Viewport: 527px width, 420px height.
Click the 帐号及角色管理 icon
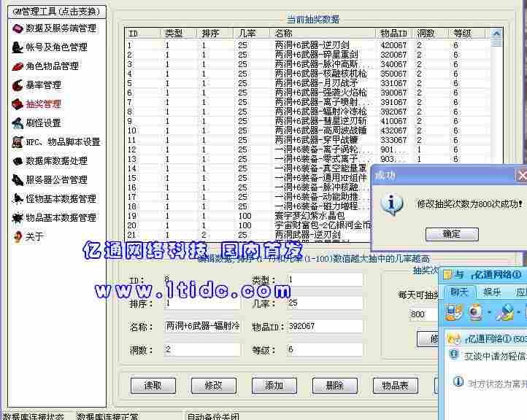18,47
